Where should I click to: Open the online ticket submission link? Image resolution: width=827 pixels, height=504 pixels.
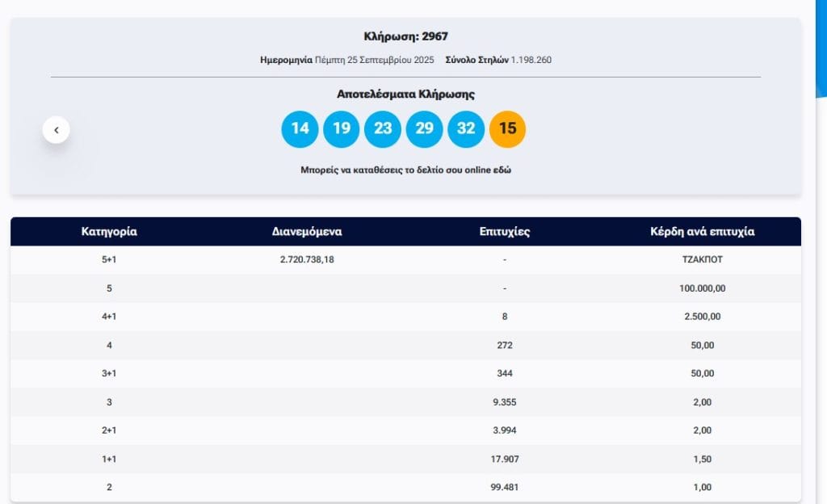click(405, 170)
